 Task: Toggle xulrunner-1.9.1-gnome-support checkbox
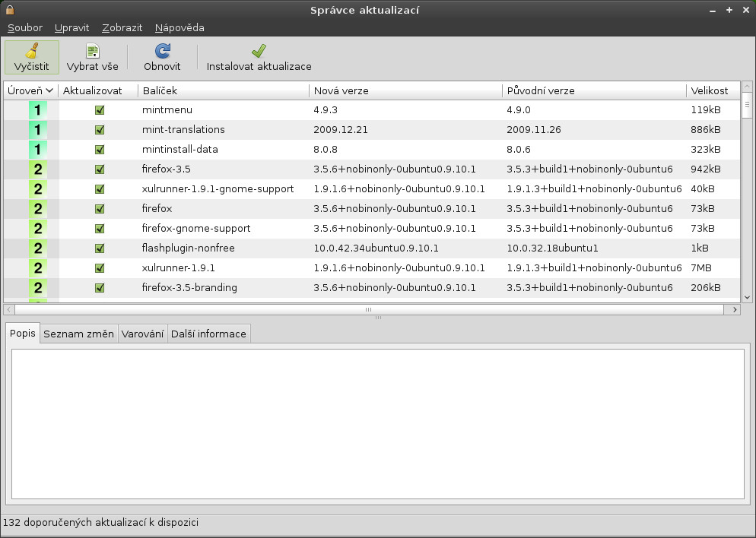(100, 189)
